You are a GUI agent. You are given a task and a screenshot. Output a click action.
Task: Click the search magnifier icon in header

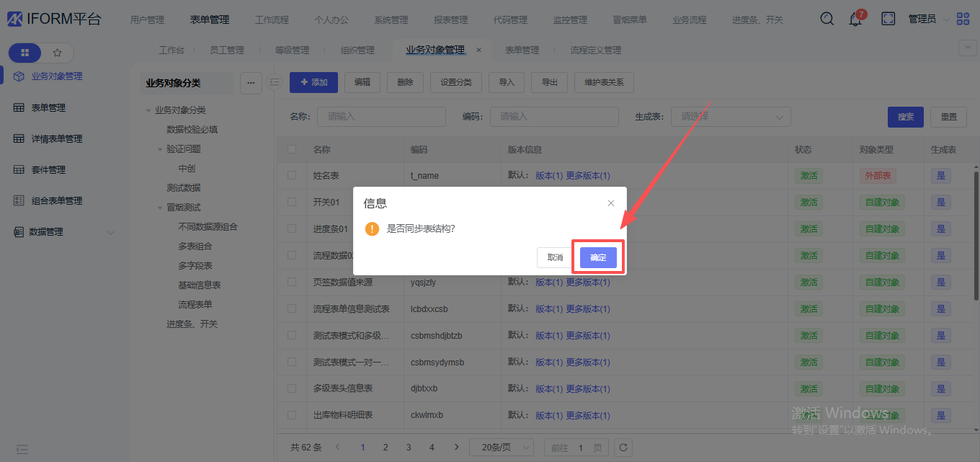tap(827, 19)
